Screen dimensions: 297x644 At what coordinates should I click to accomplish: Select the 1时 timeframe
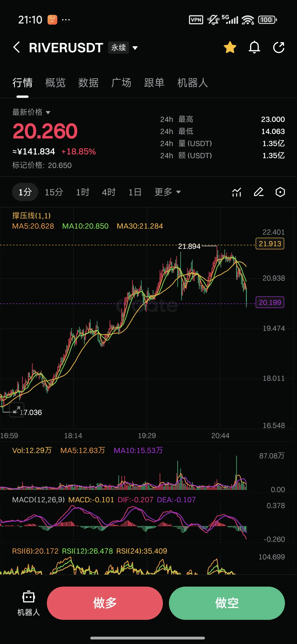coord(83,192)
